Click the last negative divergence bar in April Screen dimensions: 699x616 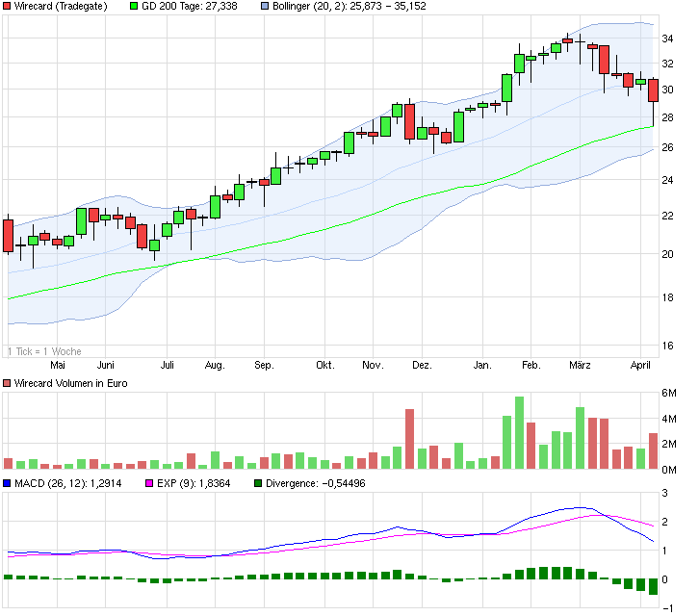653,586
